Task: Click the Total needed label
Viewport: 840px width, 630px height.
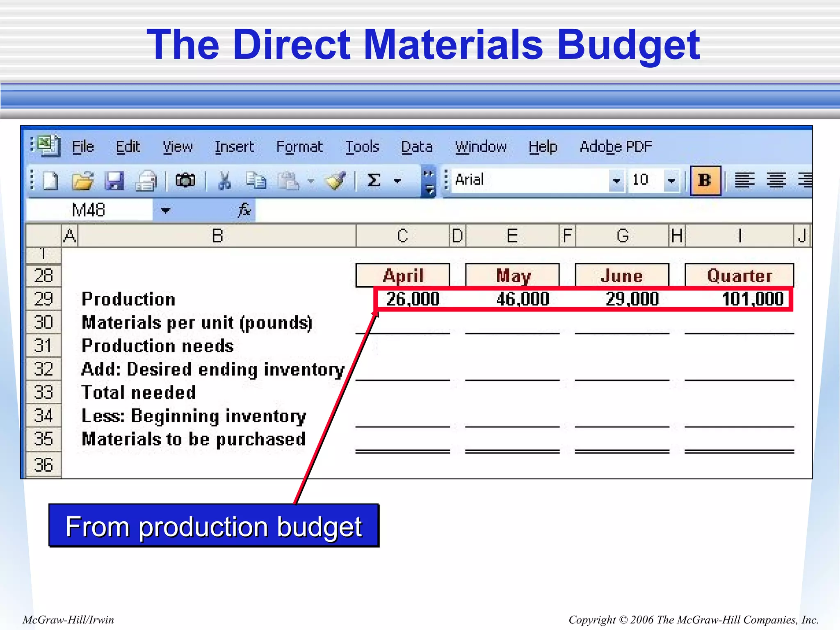Action: tap(139, 393)
